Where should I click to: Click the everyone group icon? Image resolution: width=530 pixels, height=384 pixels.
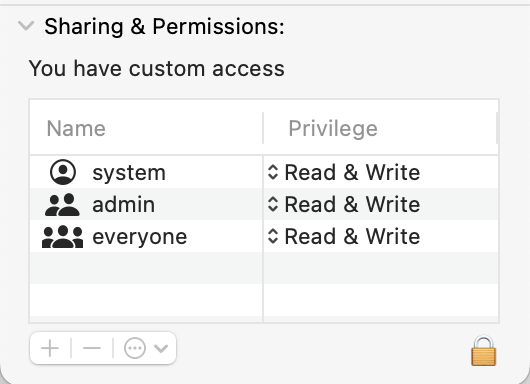tap(63, 236)
